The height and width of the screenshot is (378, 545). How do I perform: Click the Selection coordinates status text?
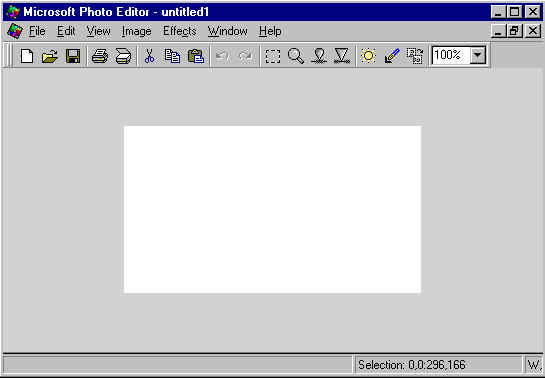pyautogui.click(x=412, y=365)
